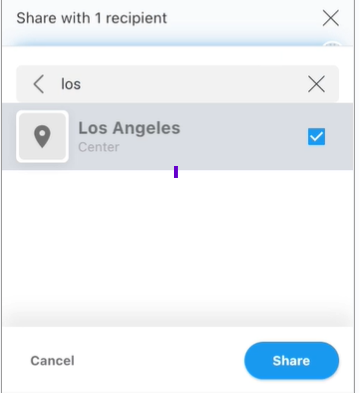Clear the 'los' search text
The height and width of the screenshot is (393, 361).
(316, 84)
